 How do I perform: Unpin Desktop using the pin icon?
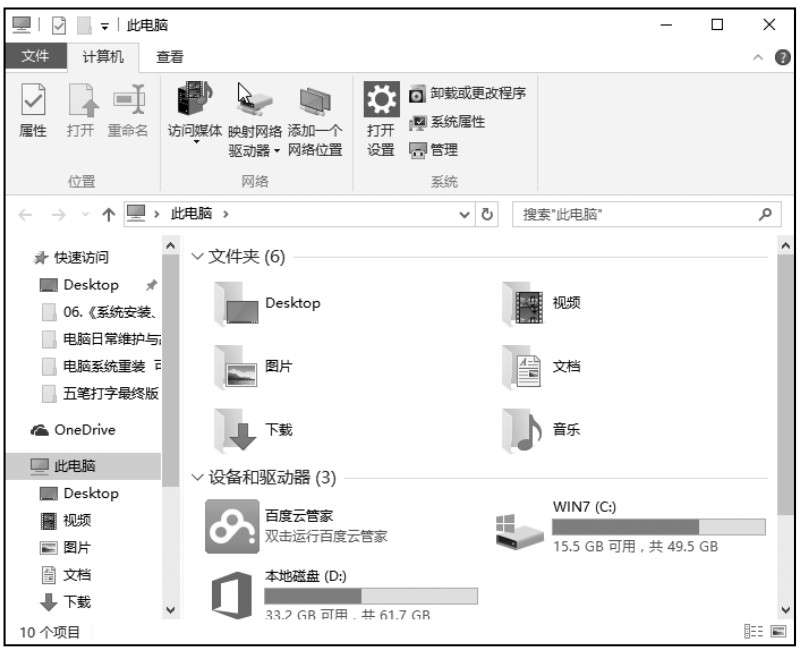coord(151,285)
